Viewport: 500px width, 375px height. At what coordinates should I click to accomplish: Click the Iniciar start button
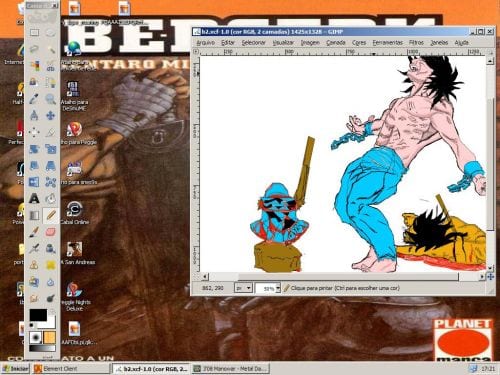coord(16,369)
